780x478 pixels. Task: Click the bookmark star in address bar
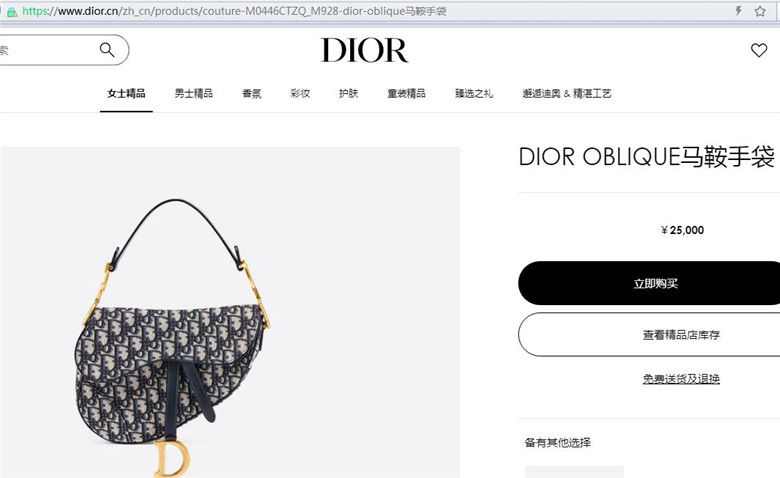[x=760, y=11]
